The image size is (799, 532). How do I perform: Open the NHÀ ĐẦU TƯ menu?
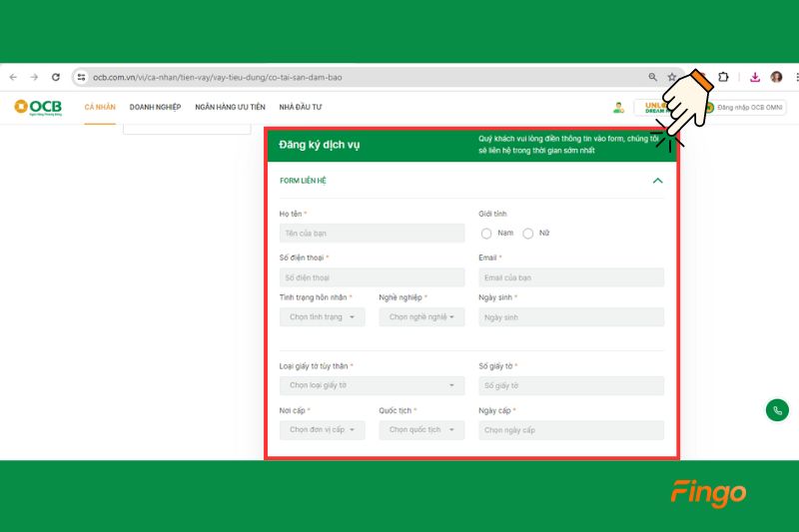pos(301,107)
